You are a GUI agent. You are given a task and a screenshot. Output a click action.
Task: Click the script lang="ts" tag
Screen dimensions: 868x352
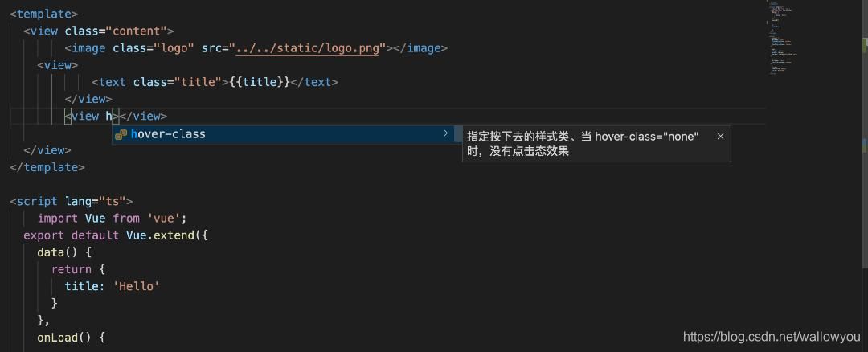(x=71, y=202)
